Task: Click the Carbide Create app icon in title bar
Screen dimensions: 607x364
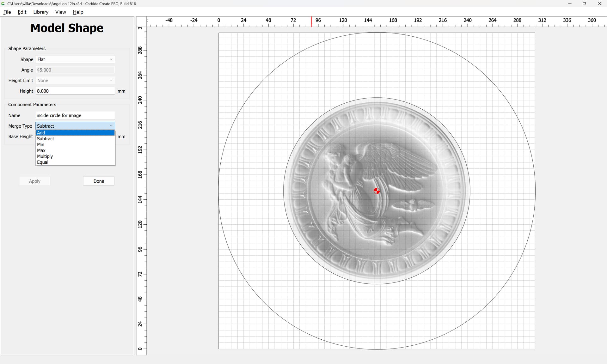Action: coord(3,3)
